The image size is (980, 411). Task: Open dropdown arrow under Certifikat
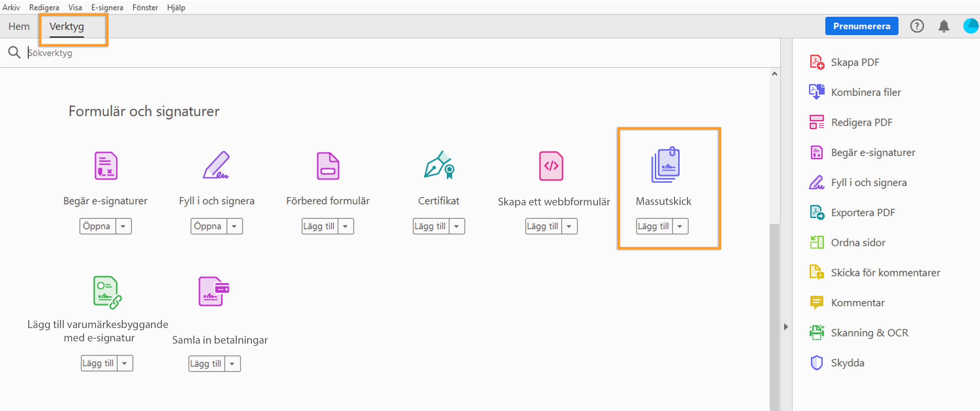(x=456, y=226)
